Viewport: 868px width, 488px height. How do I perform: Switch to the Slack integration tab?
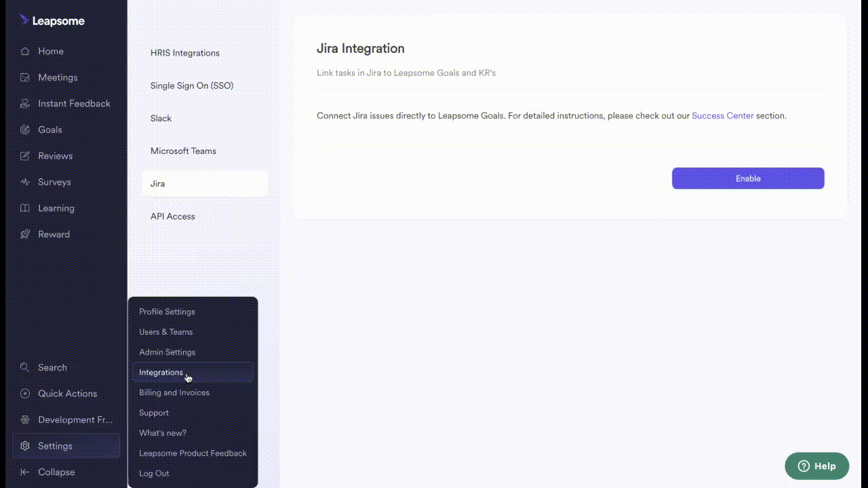pyautogui.click(x=161, y=118)
